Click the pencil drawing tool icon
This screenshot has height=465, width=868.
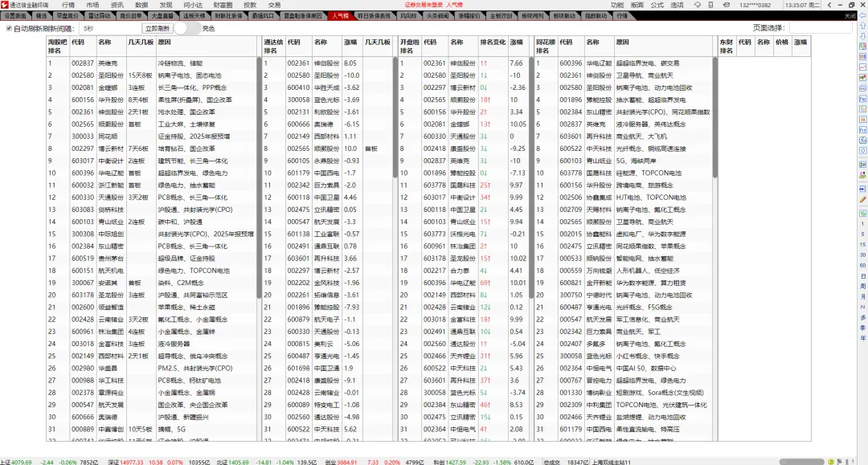pyautogui.click(x=862, y=200)
